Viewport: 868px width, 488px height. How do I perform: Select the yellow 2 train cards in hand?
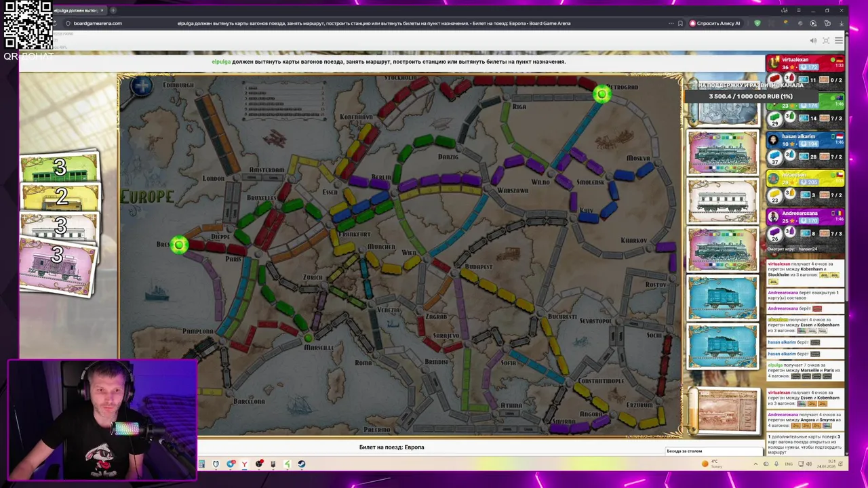point(61,197)
